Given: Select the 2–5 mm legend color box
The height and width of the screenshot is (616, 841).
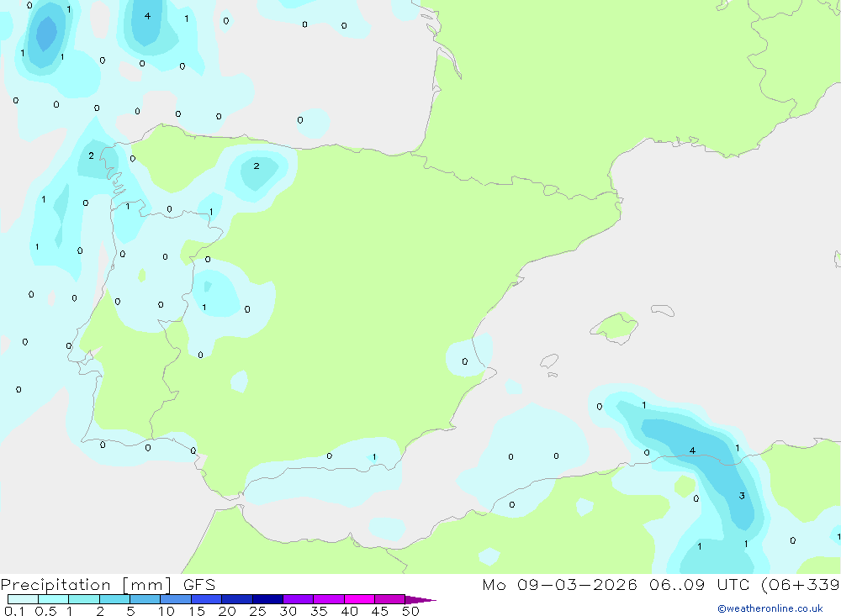Looking at the screenshot, I should click(114, 599).
